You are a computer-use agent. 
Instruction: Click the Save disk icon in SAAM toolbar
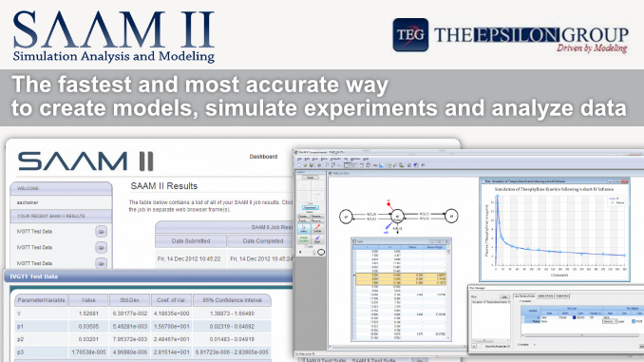[x=312, y=165]
